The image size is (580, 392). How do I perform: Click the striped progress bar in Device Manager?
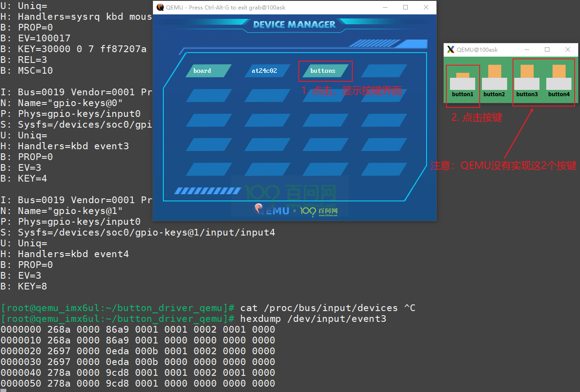207,191
